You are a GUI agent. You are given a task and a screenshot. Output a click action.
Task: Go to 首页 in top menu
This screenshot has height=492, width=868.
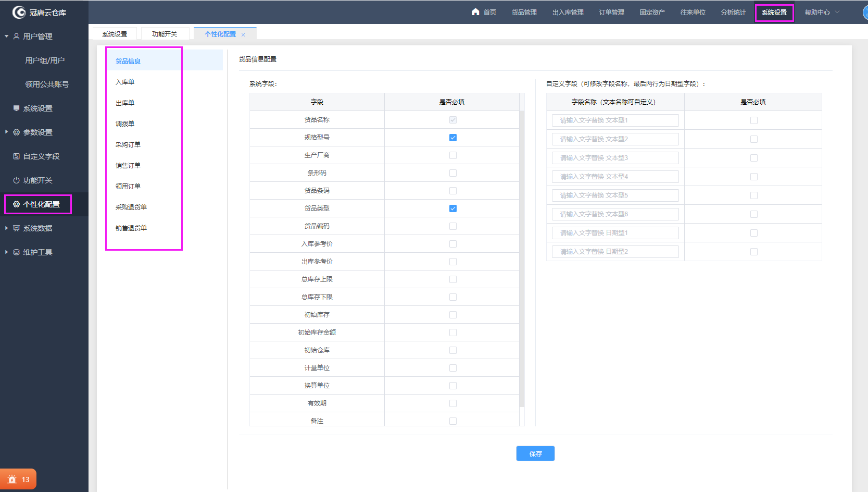point(489,12)
